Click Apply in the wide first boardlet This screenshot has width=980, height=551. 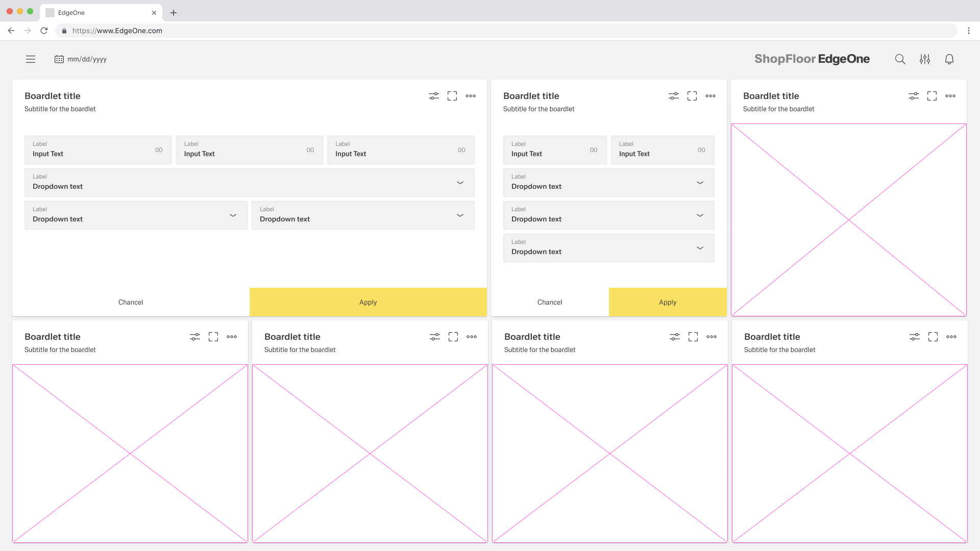(x=367, y=302)
